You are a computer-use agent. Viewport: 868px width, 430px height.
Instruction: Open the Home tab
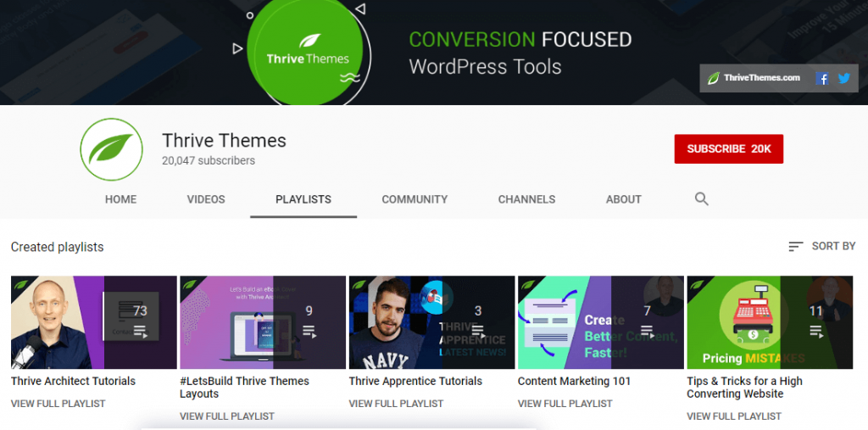click(x=120, y=199)
